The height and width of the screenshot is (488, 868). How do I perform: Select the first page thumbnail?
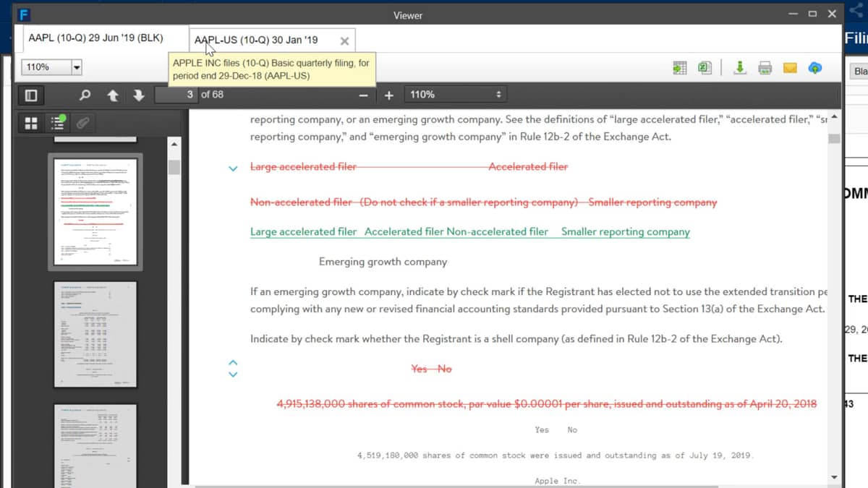coord(95,213)
